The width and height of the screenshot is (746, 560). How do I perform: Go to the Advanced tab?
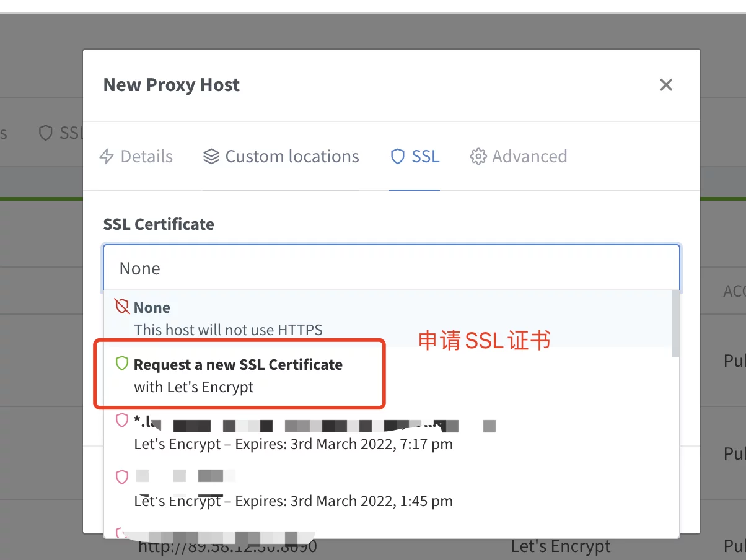tap(519, 156)
